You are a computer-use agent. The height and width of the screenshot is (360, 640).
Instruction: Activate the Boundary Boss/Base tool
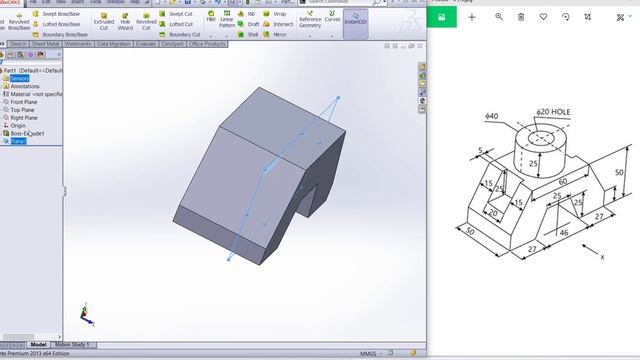(60, 35)
